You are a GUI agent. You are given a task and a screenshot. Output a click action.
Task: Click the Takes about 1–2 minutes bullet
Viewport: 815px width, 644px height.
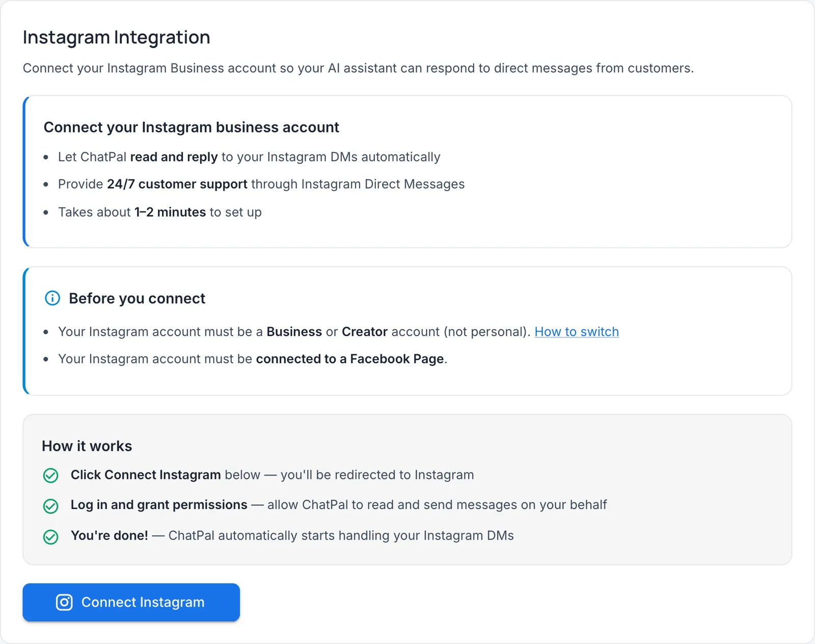click(x=160, y=212)
